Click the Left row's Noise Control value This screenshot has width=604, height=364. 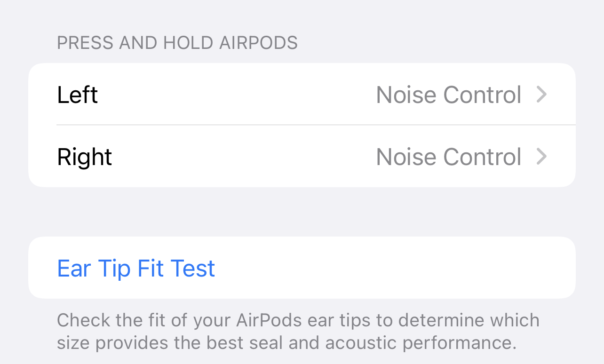[448, 95]
